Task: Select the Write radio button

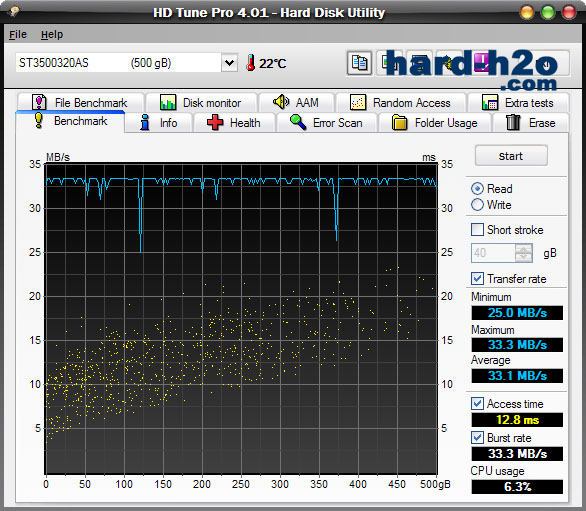Action: point(477,205)
